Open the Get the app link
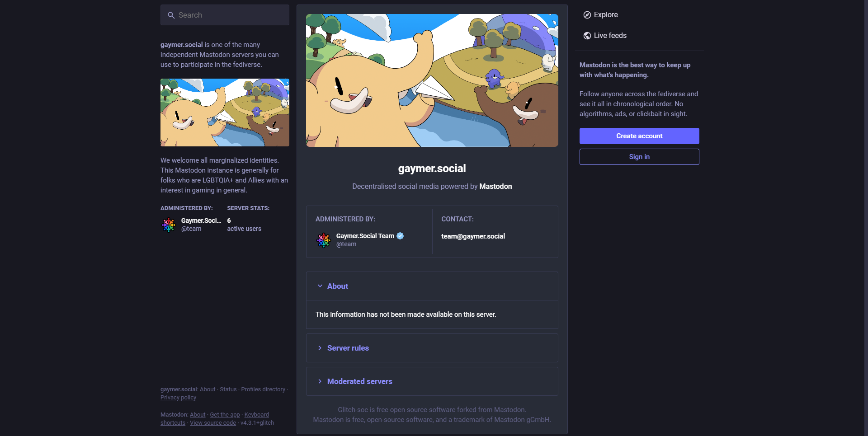This screenshot has height=436, width=868. [x=225, y=415]
